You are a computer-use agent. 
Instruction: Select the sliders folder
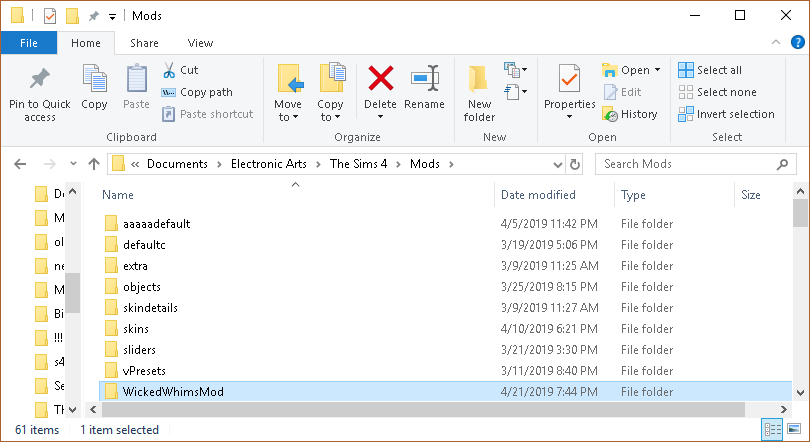pyautogui.click(x=445, y=350)
